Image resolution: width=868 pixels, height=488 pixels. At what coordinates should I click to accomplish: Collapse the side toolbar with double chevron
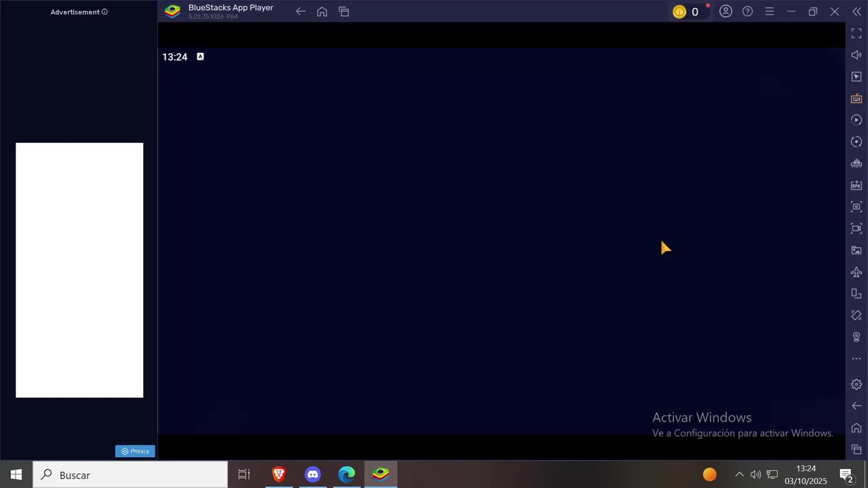(856, 12)
